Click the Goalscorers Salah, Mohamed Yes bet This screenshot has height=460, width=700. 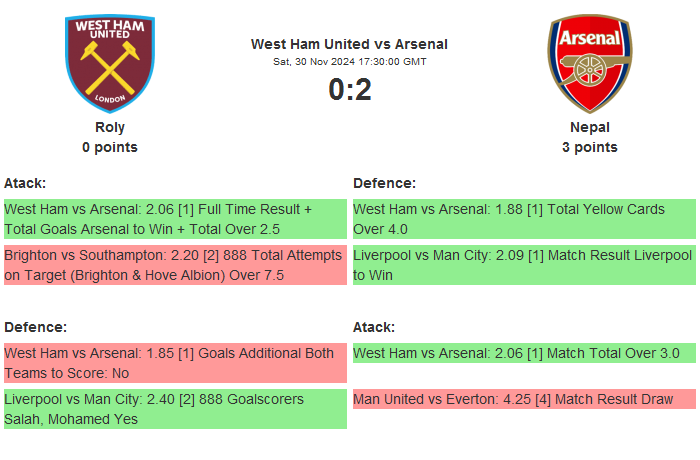[175, 409]
